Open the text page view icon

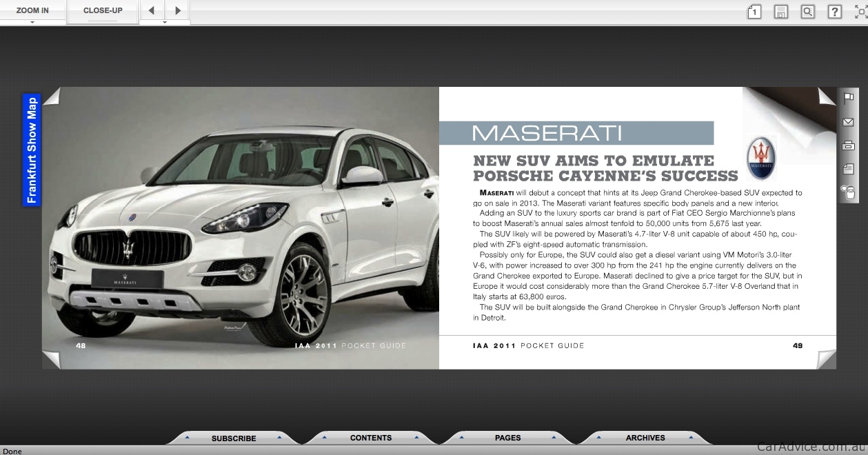point(849,169)
